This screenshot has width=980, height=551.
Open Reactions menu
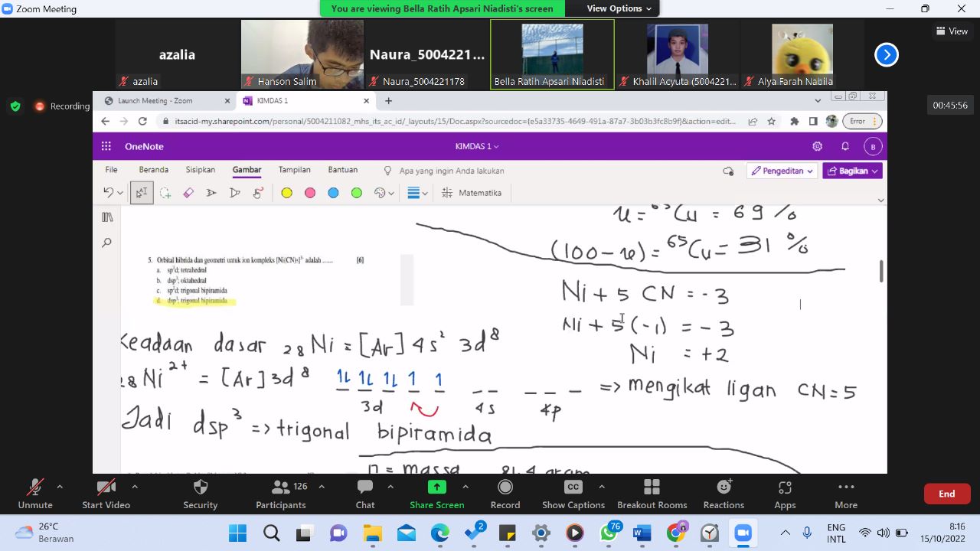(724, 494)
